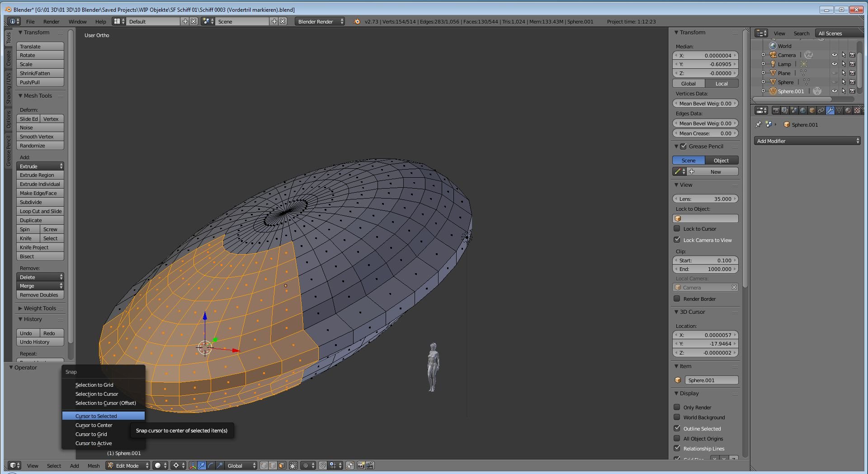Screen dimensions: 868x474
Task: Click the Subdivide button
Action: click(x=40, y=202)
